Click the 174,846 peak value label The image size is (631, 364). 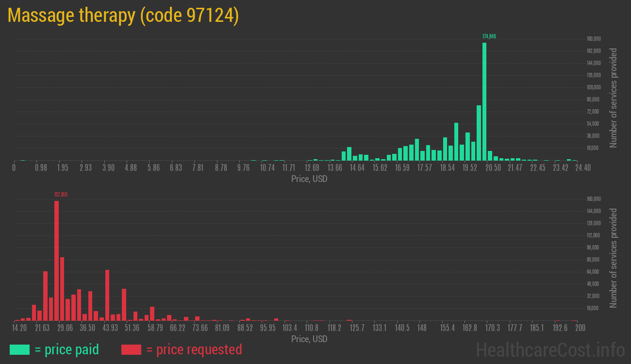point(489,36)
